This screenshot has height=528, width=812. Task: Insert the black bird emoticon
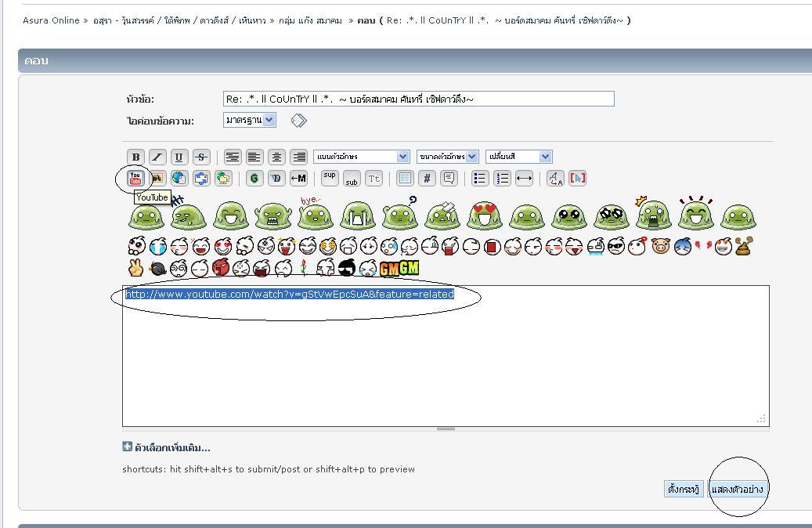(158, 269)
